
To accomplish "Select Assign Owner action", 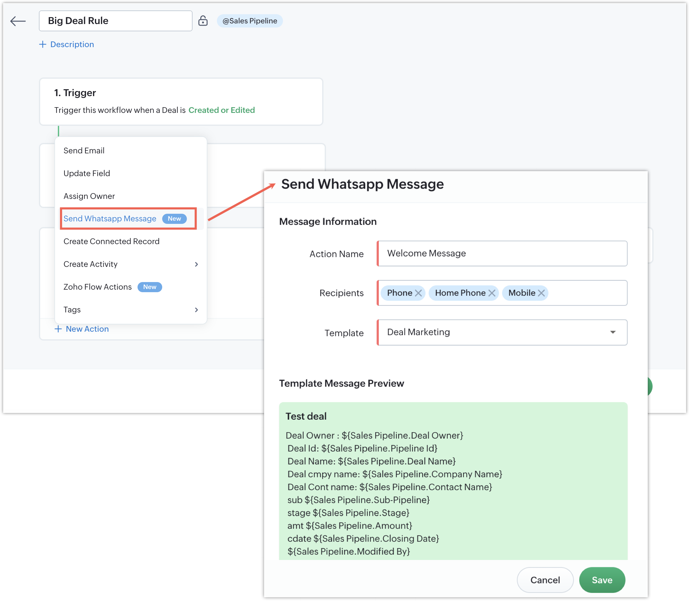I will coord(89,196).
